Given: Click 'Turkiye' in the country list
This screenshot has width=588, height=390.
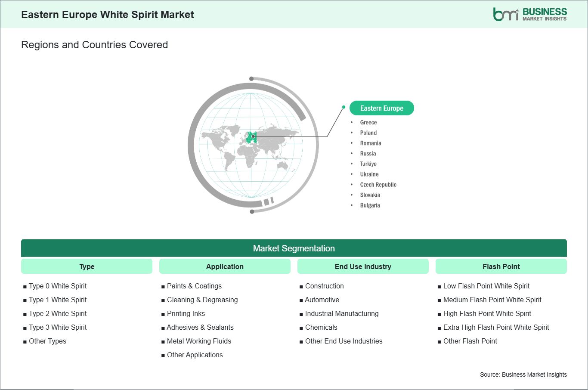Looking at the screenshot, I should [368, 164].
